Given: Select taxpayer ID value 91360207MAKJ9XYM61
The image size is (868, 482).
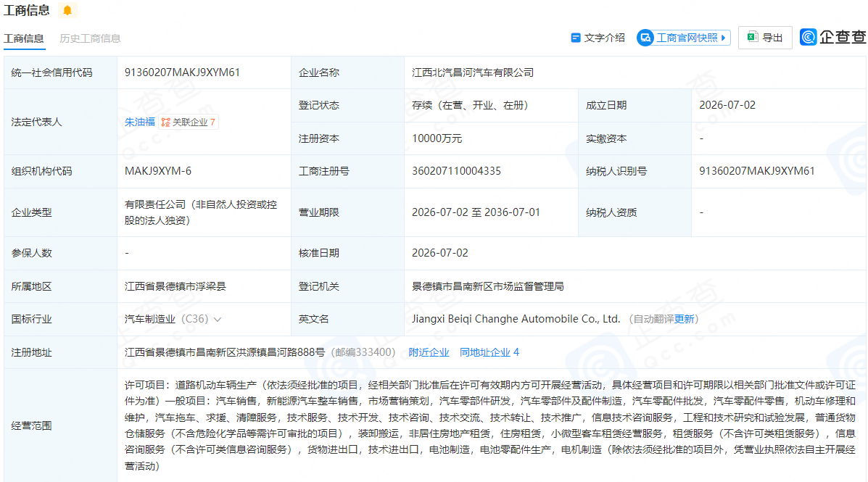Looking at the screenshot, I should tap(757, 171).
